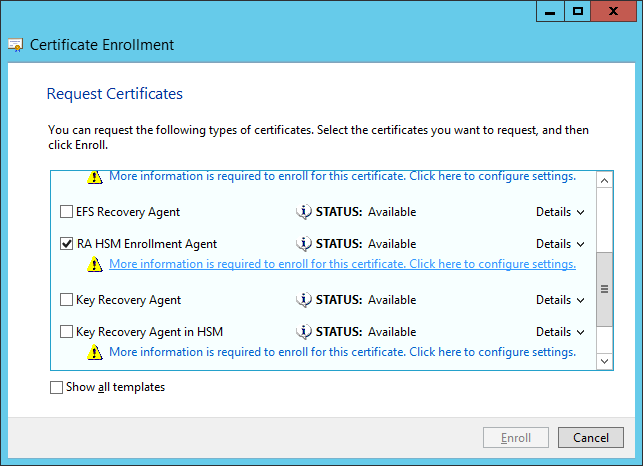Click the scroll down arrow in the certificate list
643x466 pixels.
(604, 360)
